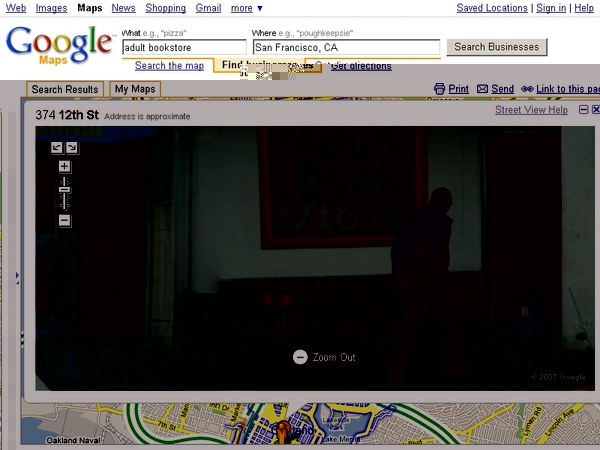Click the printer icon
The width and height of the screenshot is (600, 450).
[x=440, y=89]
